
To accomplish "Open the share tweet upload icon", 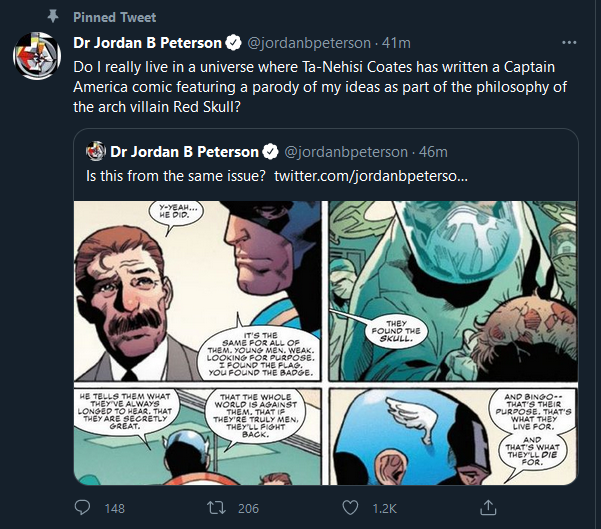I will (488, 507).
